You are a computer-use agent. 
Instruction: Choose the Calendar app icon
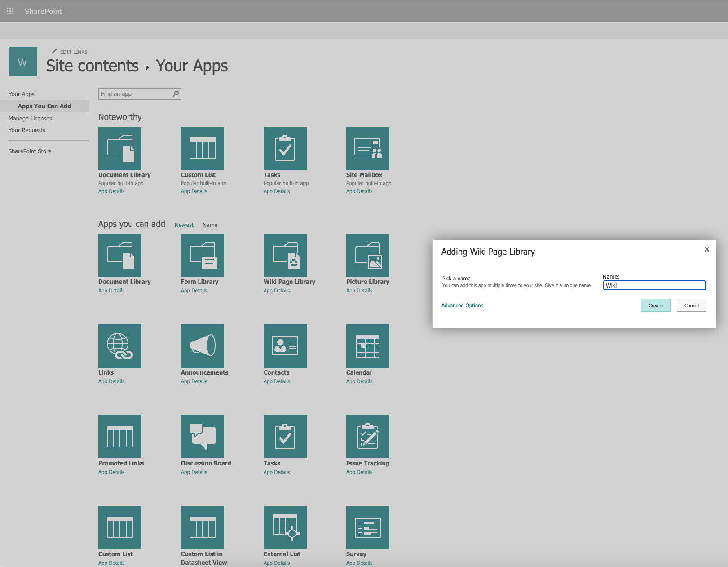click(x=367, y=346)
